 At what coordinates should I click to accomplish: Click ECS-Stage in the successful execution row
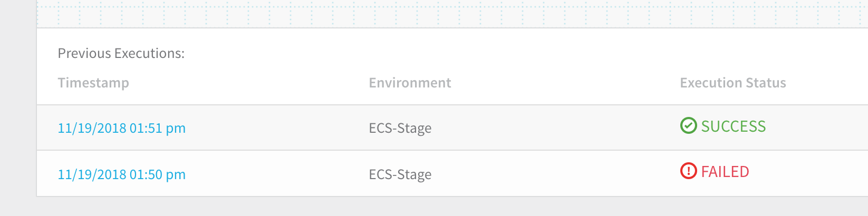tap(400, 128)
